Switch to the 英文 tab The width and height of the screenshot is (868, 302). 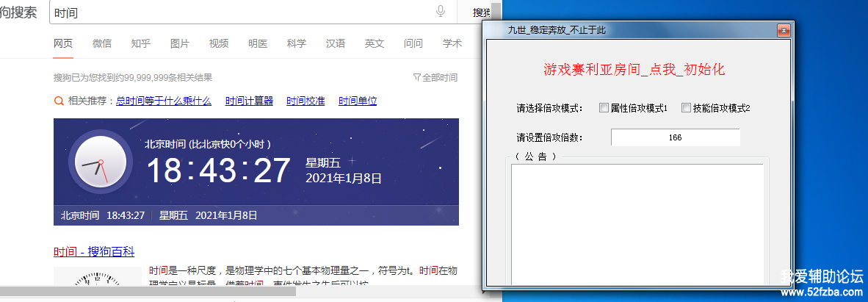click(375, 43)
